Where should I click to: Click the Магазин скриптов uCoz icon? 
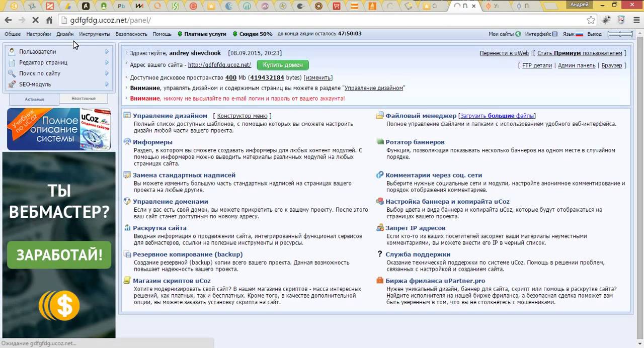127,281
